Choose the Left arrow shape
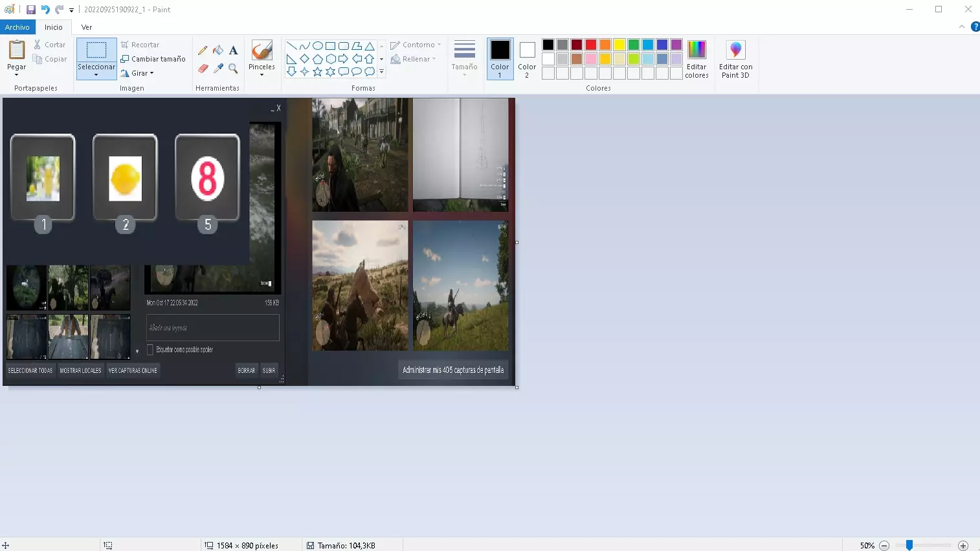The image size is (980, 551). point(356,59)
